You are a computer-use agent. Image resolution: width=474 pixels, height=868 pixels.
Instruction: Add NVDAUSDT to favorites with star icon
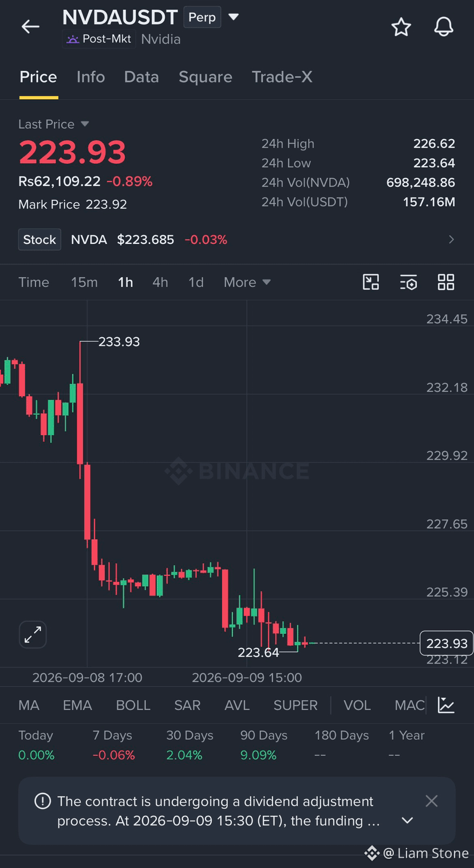(401, 27)
